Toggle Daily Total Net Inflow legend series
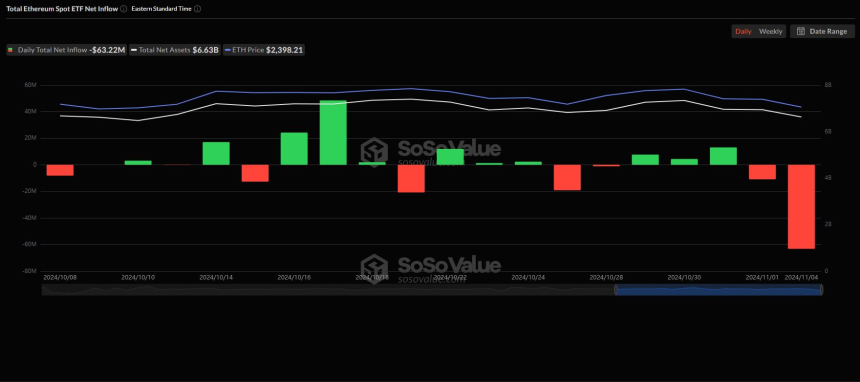 (66, 50)
